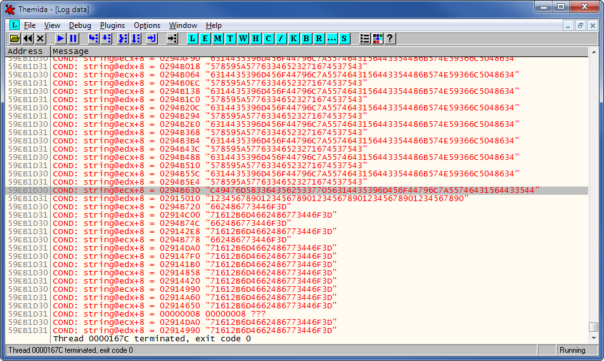This screenshot has height=361, width=604.
Task: Run the program with the play icon
Action: pyautogui.click(x=60, y=39)
